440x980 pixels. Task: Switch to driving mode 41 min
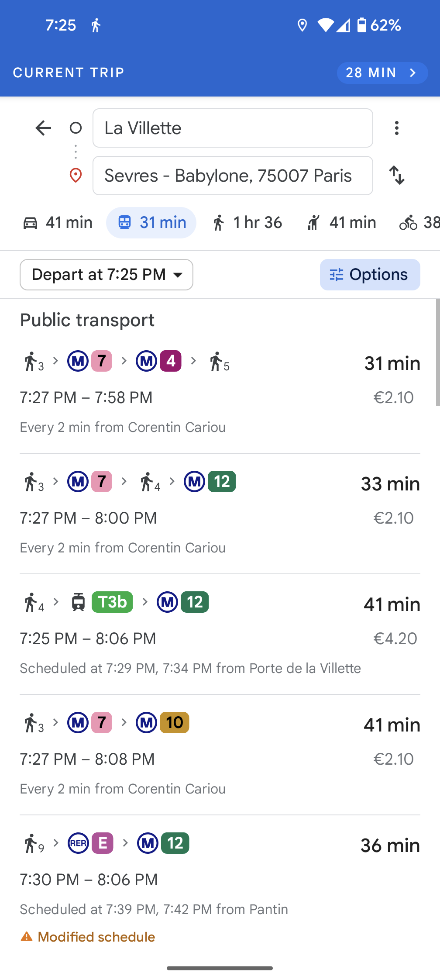click(x=57, y=223)
